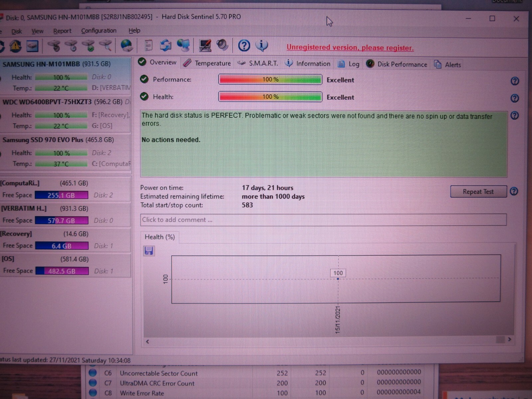This screenshot has height=399, width=532.
Task: Switch to the Information tab
Action: point(308,64)
